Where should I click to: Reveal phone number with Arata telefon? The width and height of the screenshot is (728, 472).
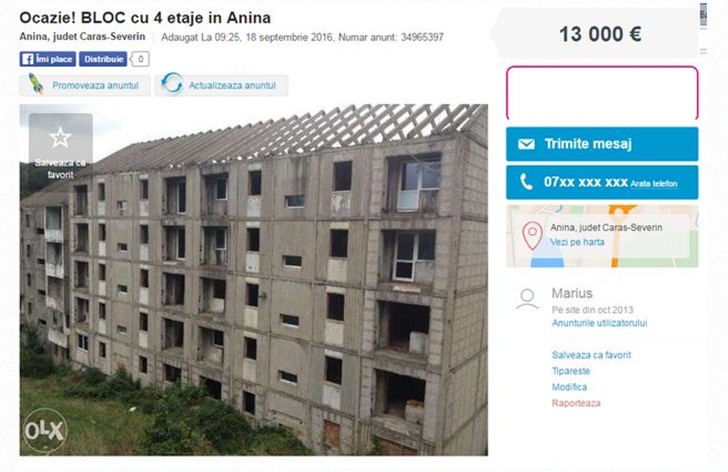click(653, 184)
